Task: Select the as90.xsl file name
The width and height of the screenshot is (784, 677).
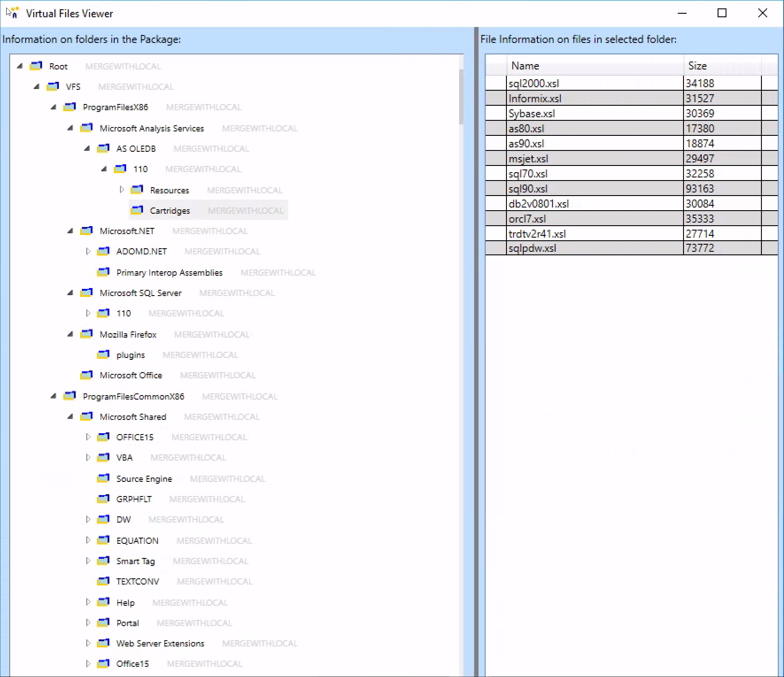Action: coord(526,143)
